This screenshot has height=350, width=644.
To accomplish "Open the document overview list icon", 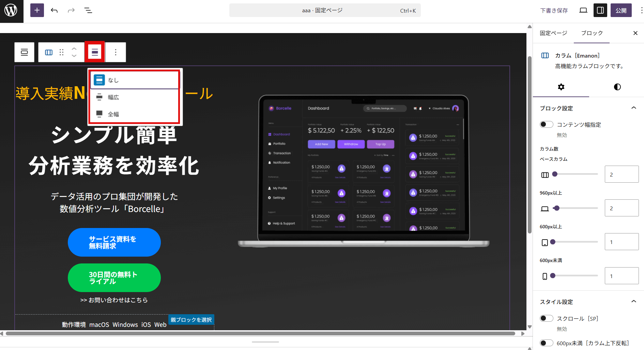I will (88, 11).
